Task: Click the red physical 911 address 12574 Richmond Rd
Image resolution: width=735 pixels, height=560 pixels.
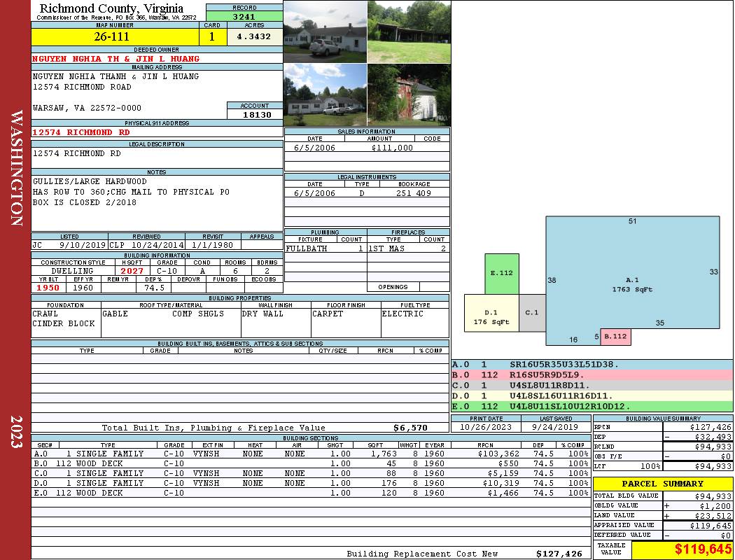Action: (81, 132)
